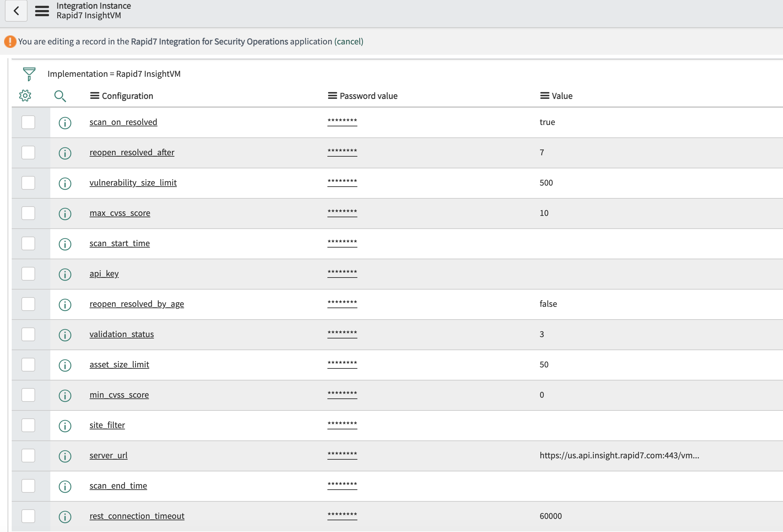Open the scan_end_time configuration link
The width and height of the screenshot is (783, 532).
(x=118, y=486)
